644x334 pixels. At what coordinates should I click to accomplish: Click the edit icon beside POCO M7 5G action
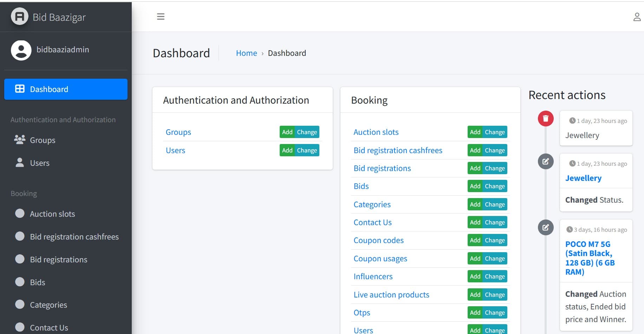click(545, 227)
